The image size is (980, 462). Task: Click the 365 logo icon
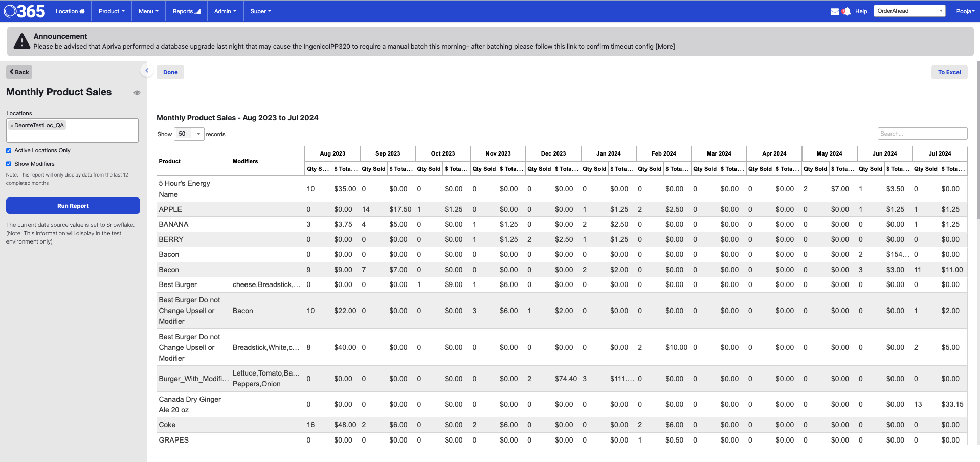(x=25, y=11)
